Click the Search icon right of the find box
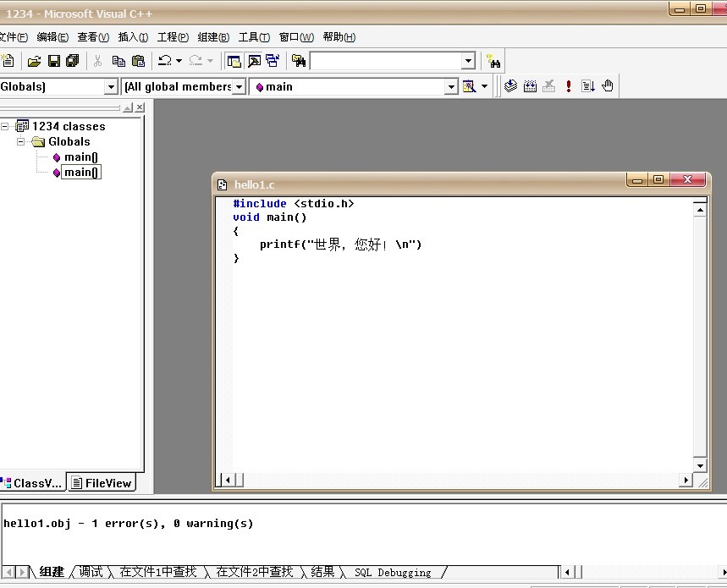727x588 pixels. point(493,61)
